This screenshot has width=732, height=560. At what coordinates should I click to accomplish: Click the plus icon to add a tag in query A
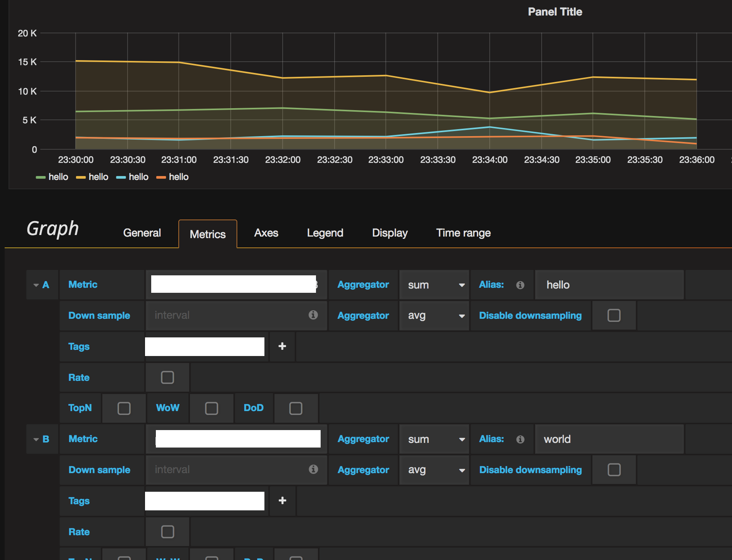pyautogui.click(x=282, y=346)
